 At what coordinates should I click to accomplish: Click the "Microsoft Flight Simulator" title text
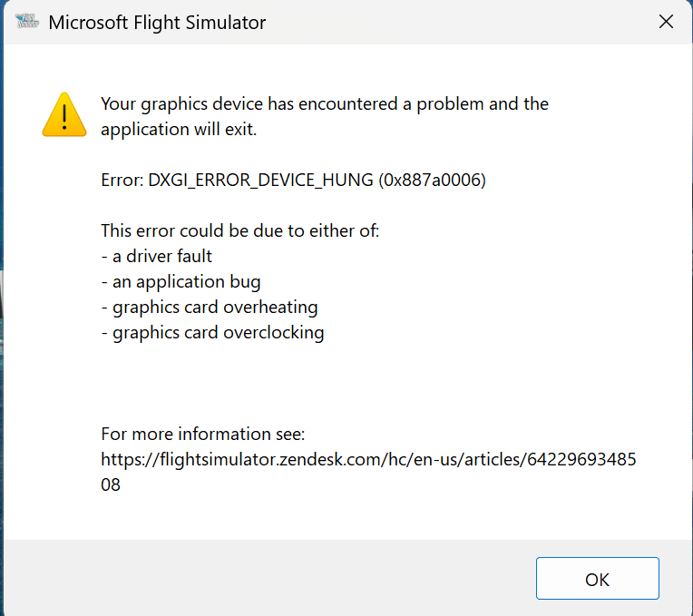[157, 23]
